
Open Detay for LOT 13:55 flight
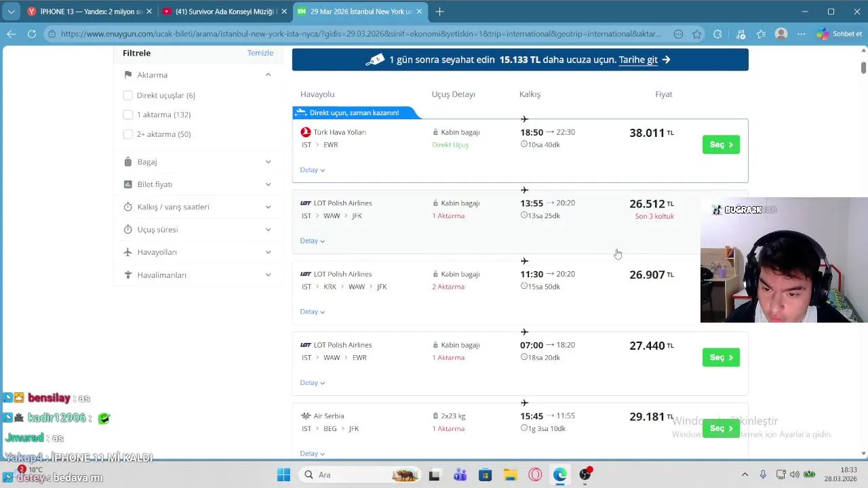(313, 241)
